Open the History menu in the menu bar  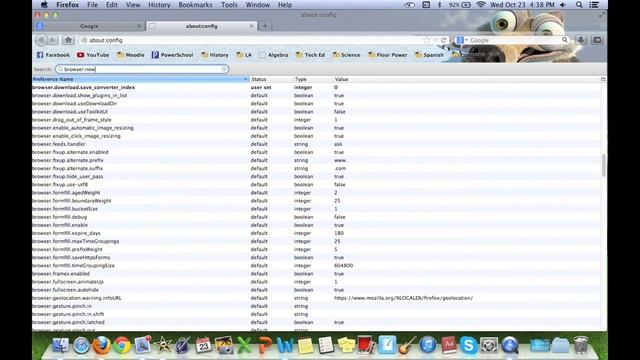pos(159,5)
